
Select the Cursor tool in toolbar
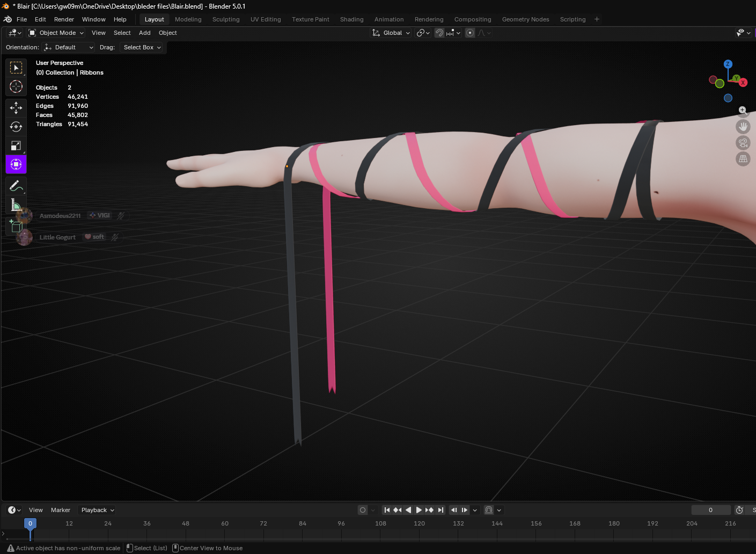16,86
